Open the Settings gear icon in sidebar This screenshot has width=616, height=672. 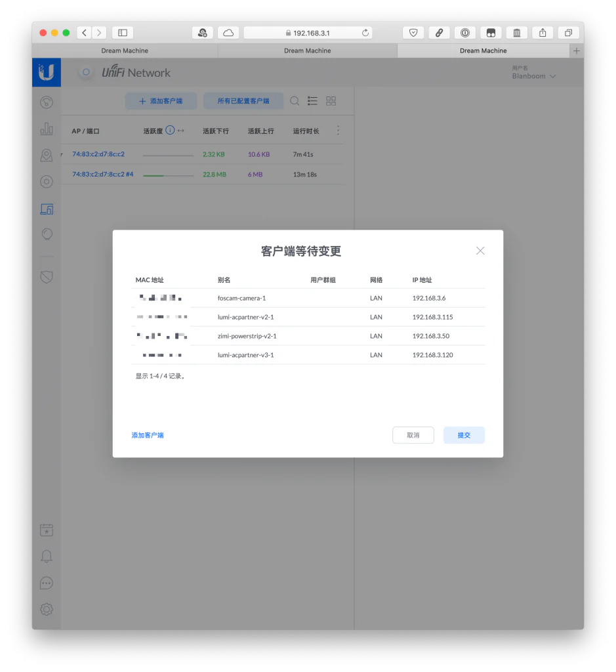(47, 610)
